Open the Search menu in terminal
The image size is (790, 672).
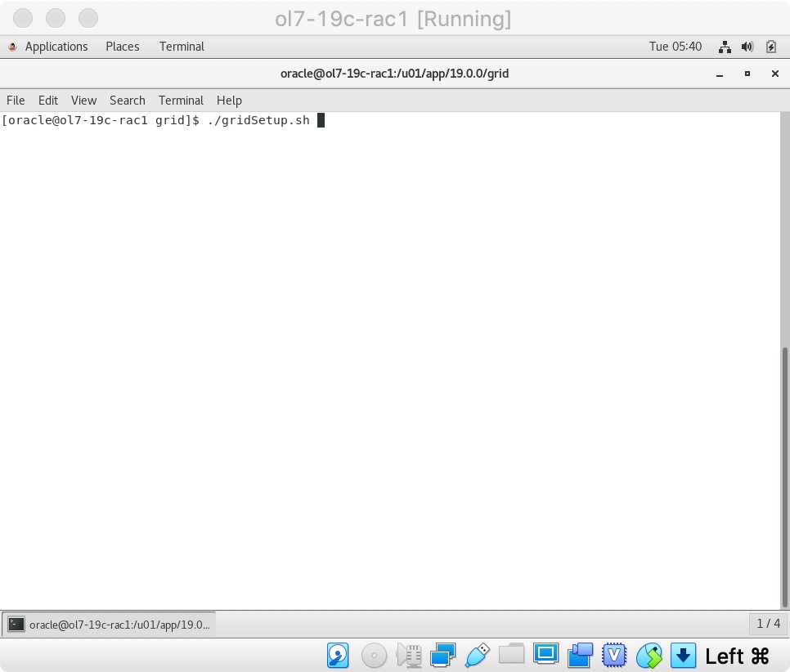127,101
